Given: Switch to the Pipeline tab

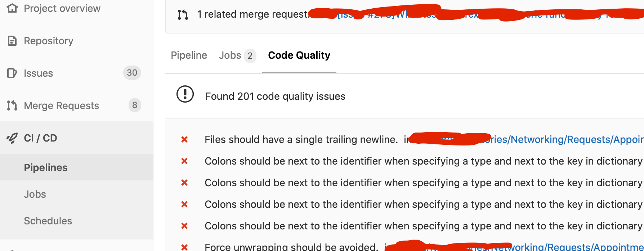Looking at the screenshot, I should click(189, 55).
